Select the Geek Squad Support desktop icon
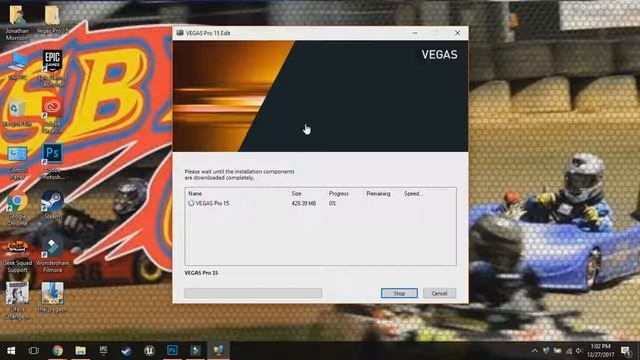Image resolution: width=640 pixels, height=360 pixels. 17,256
